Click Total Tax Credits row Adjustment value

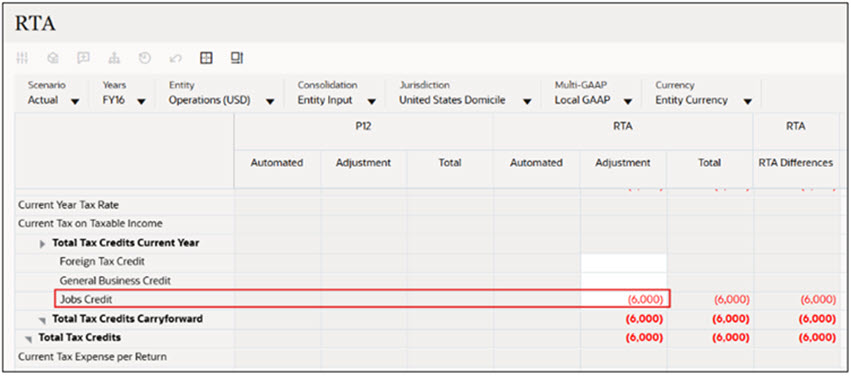[x=644, y=337]
